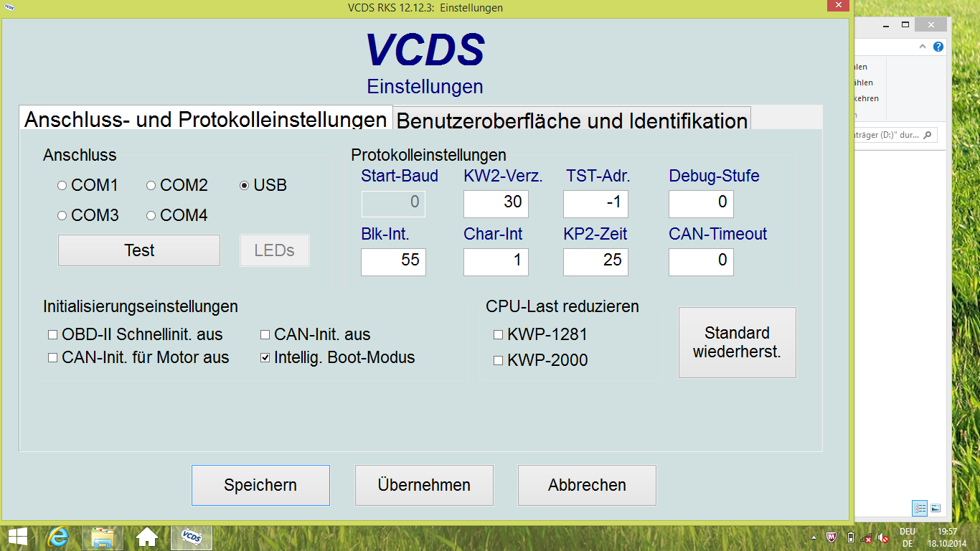Select the COM3 port option

[88, 215]
